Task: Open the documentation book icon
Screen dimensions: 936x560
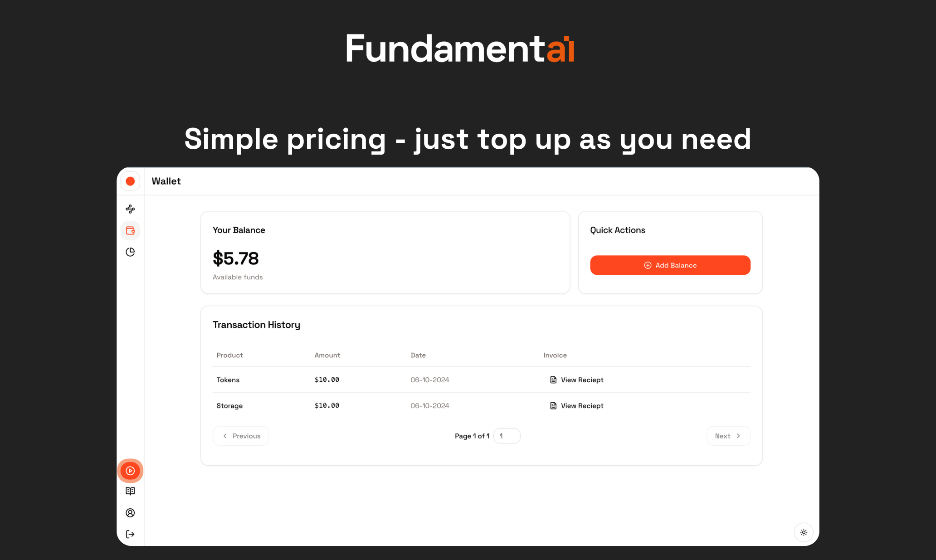Action: [x=130, y=491]
